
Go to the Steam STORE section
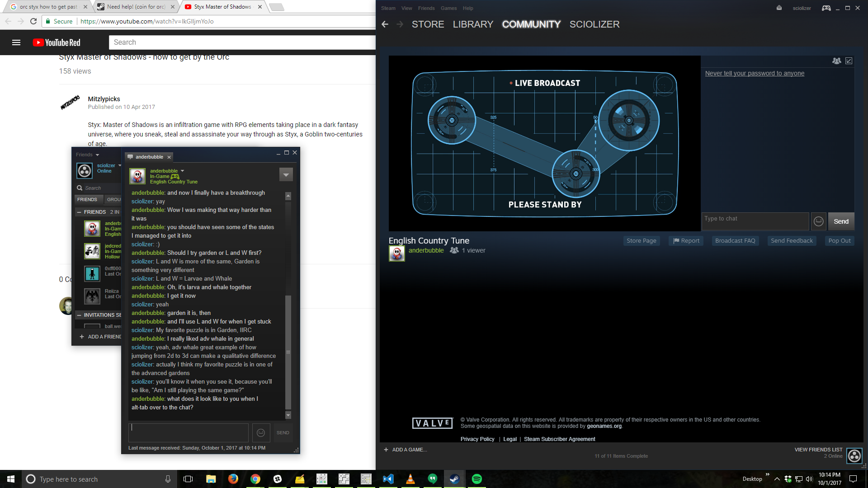[428, 24]
